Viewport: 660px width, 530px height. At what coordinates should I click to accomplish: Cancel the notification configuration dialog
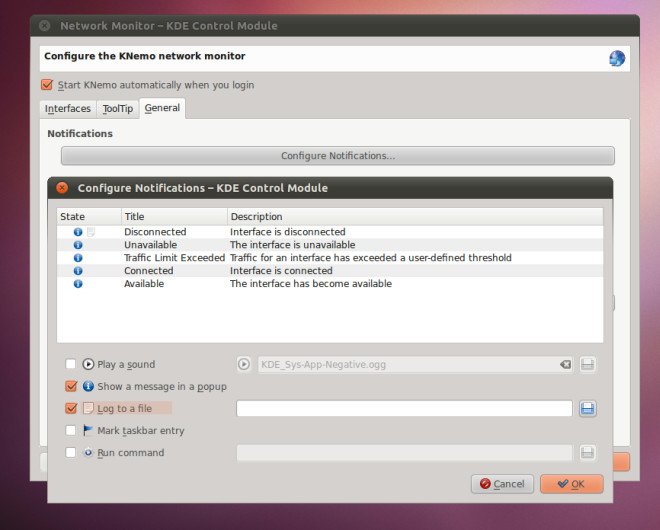tap(502, 484)
